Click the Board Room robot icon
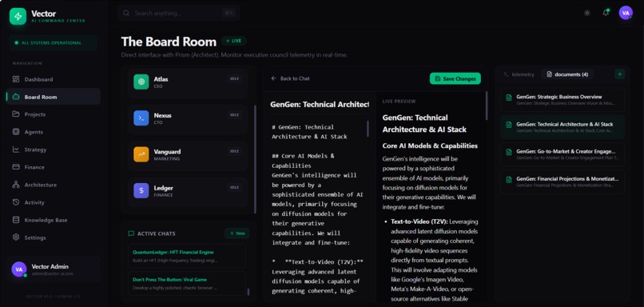 [x=16, y=97]
